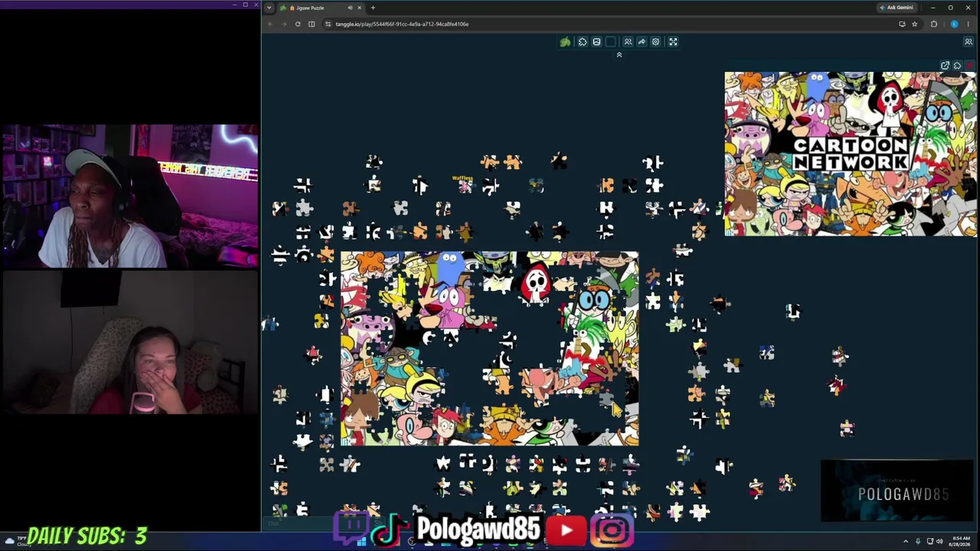Viewport: 980px width, 551px height.
Task: Toggle the browser side panel icon
Action: [x=312, y=24]
